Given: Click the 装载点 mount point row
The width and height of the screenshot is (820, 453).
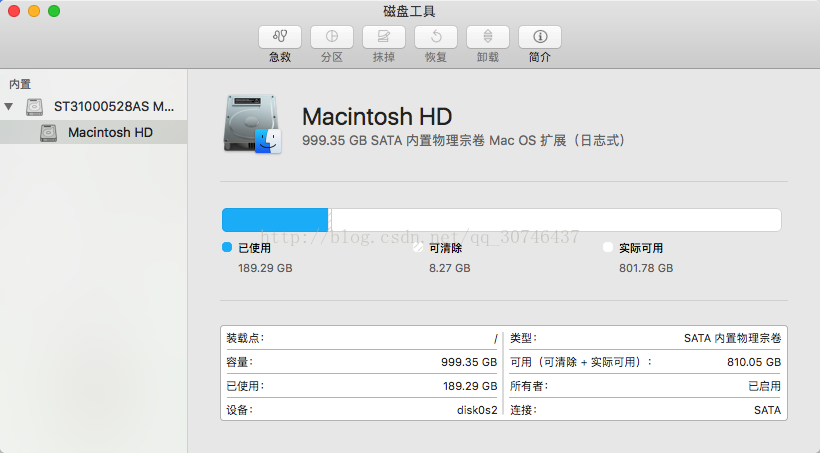Looking at the screenshot, I should (x=361, y=338).
